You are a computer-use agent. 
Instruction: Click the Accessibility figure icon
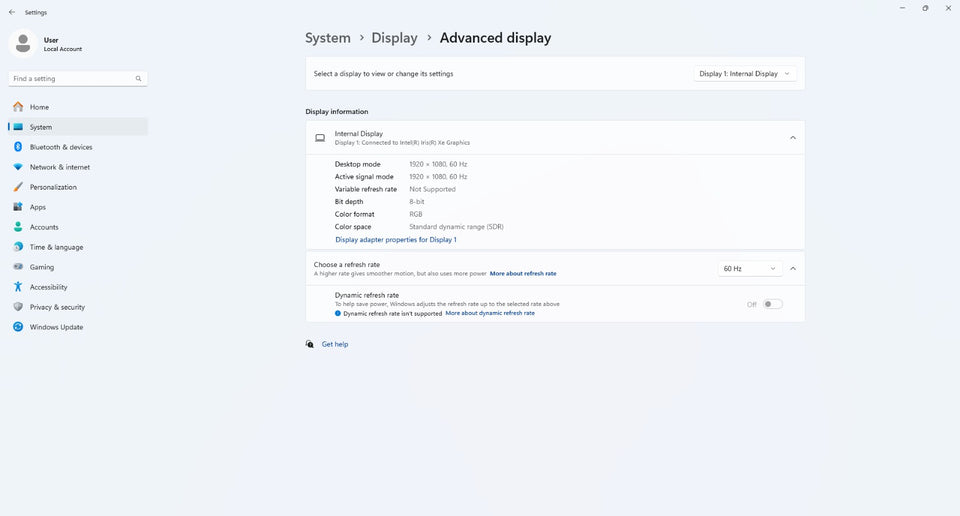pos(18,286)
